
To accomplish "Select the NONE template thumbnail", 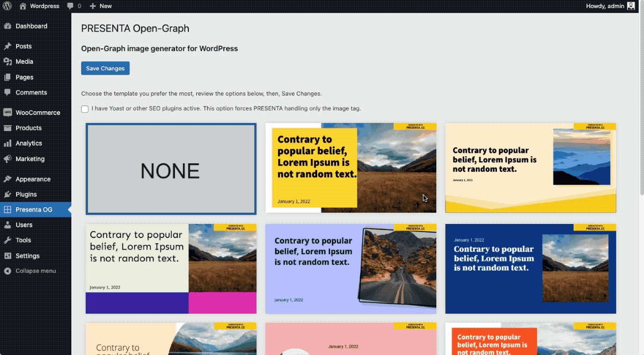I will point(171,169).
